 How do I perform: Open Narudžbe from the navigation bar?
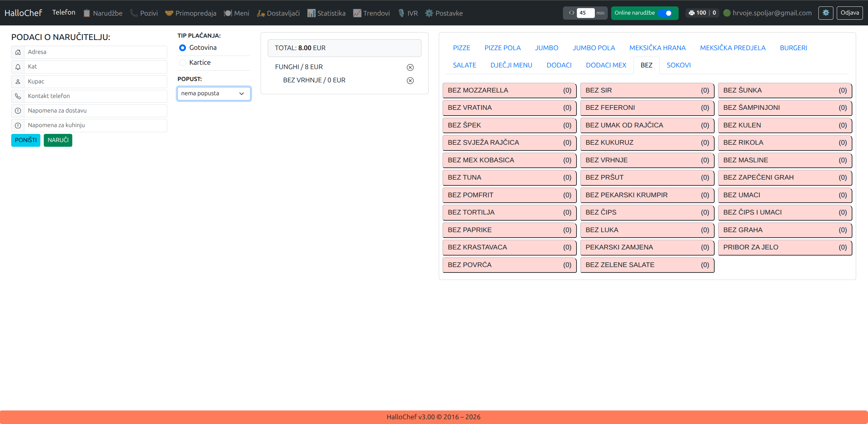[x=103, y=13]
